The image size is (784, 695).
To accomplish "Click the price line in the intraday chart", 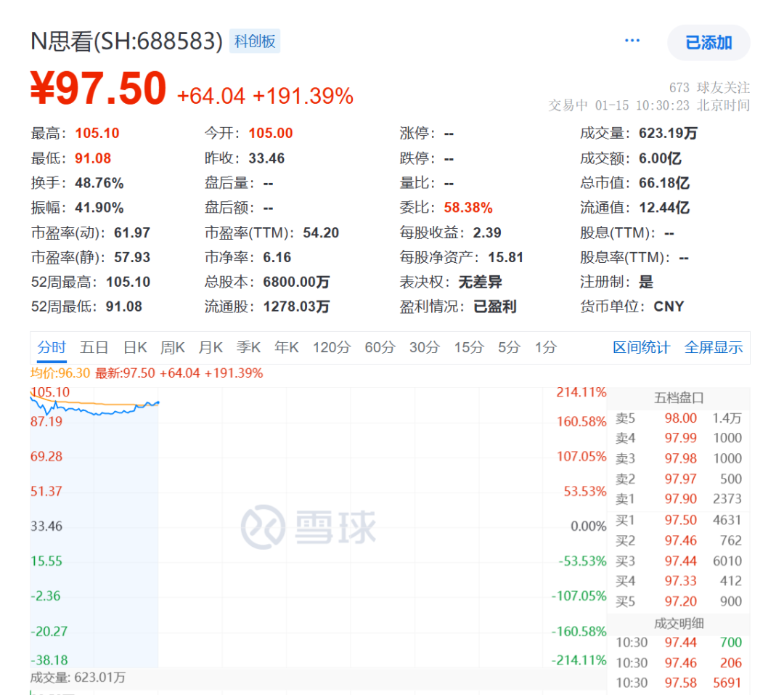I will [102, 413].
